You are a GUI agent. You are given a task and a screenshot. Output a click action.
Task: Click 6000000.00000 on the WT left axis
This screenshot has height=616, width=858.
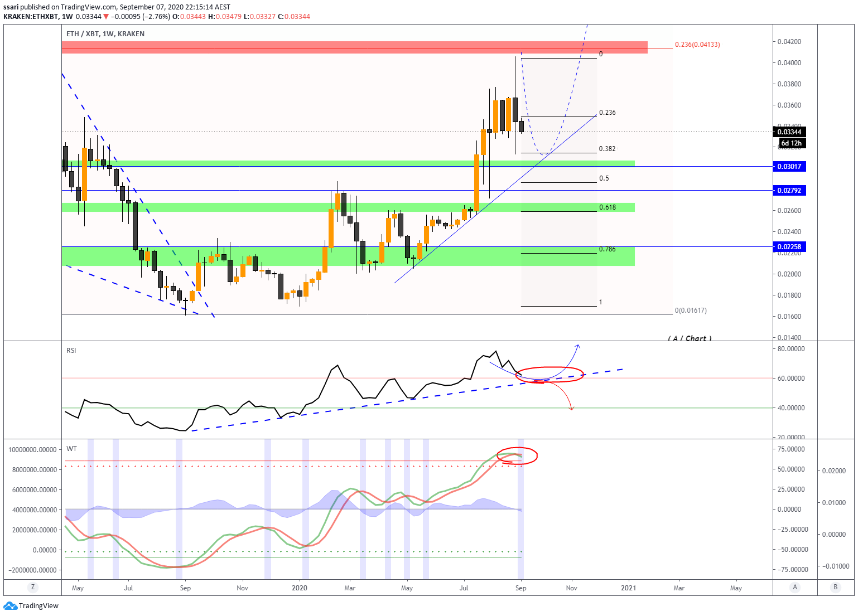35,490
